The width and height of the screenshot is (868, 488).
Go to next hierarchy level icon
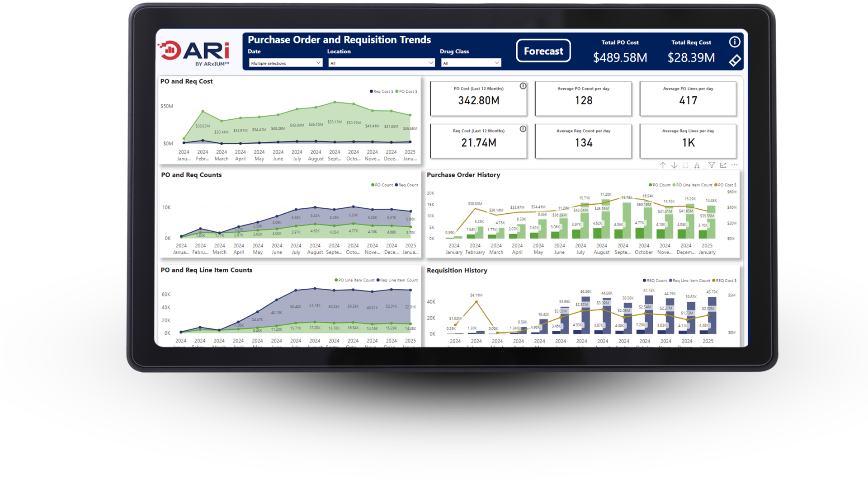[x=685, y=165]
